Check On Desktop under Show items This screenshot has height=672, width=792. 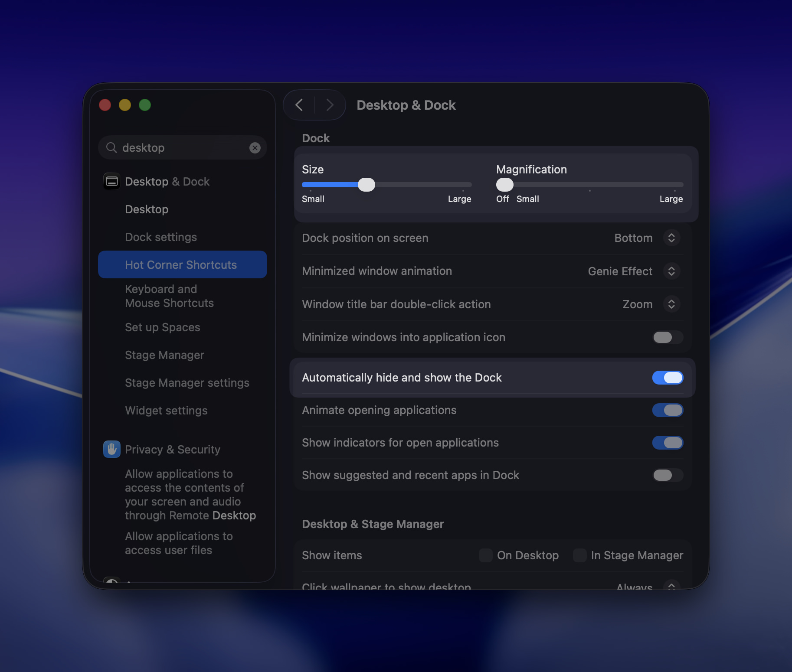485,555
